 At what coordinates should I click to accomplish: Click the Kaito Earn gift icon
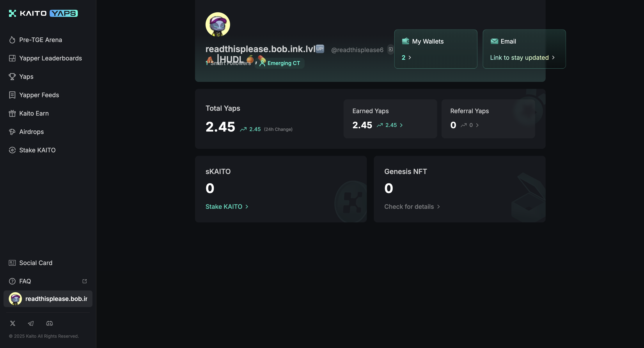point(12,113)
